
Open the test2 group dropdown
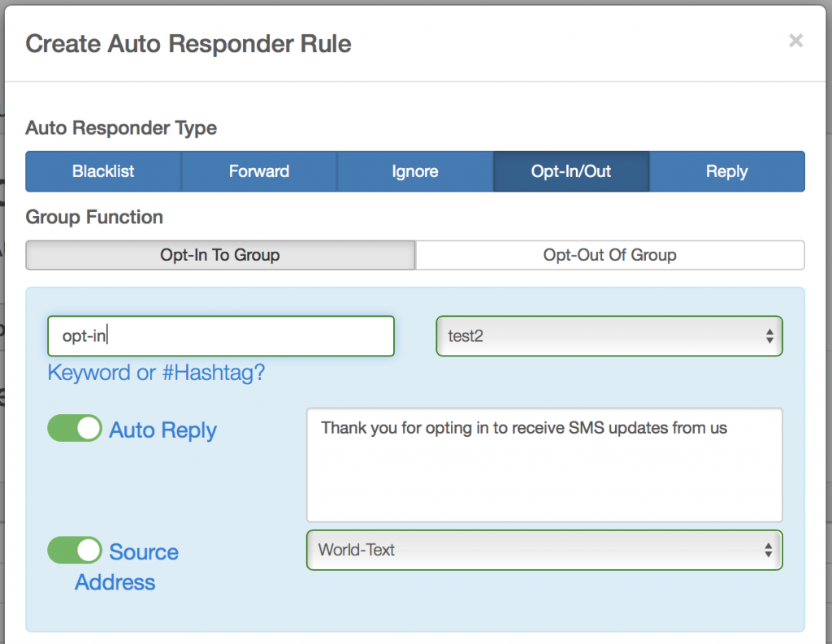tap(609, 335)
